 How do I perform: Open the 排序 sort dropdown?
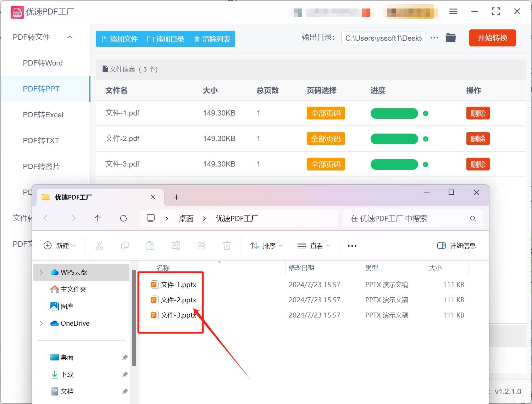pyautogui.click(x=266, y=246)
